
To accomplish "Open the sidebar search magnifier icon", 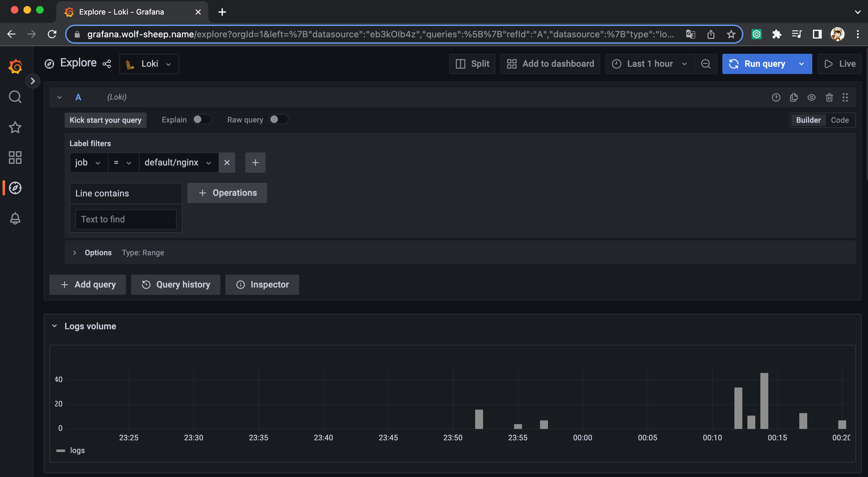I will (x=15, y=97).
